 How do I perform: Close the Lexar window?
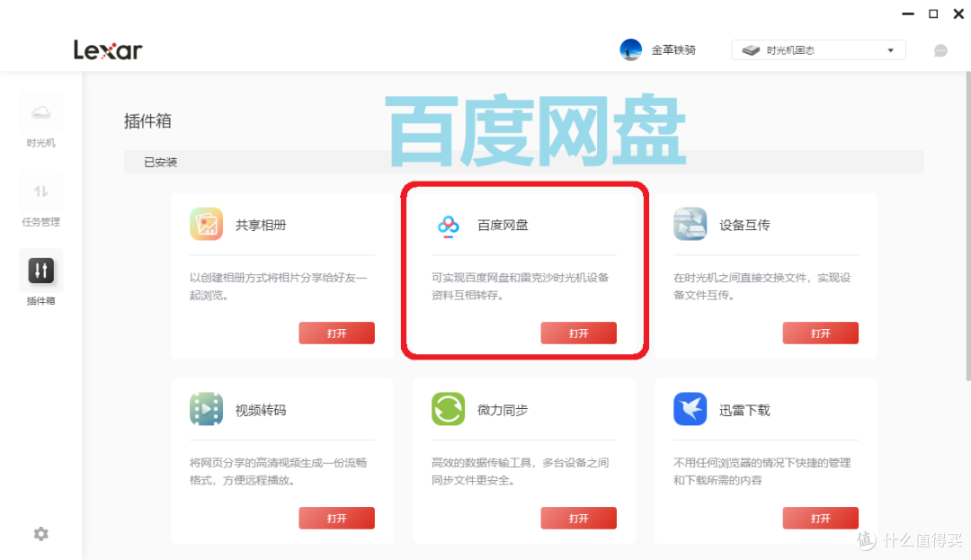point(958,13)
